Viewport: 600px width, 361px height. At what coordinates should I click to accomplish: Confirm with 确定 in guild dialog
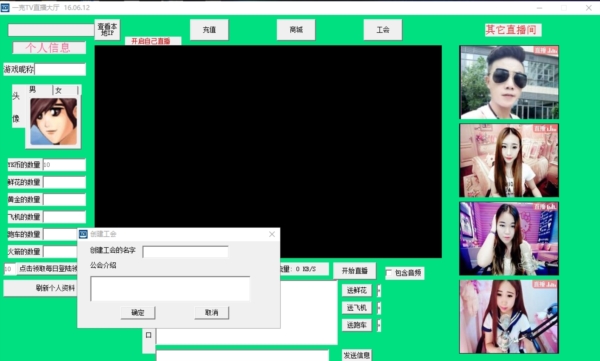tap(138, 313)
